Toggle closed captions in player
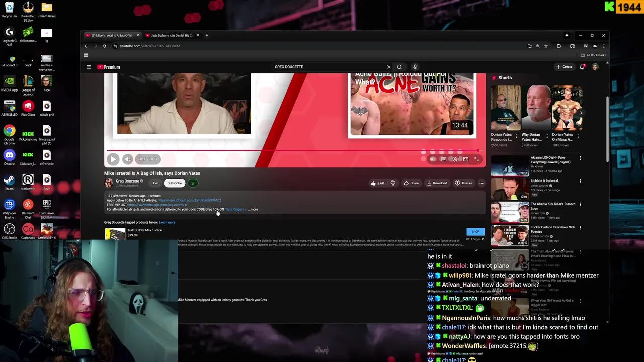This screenshot has width=644, height=362. tap(444, 159)
